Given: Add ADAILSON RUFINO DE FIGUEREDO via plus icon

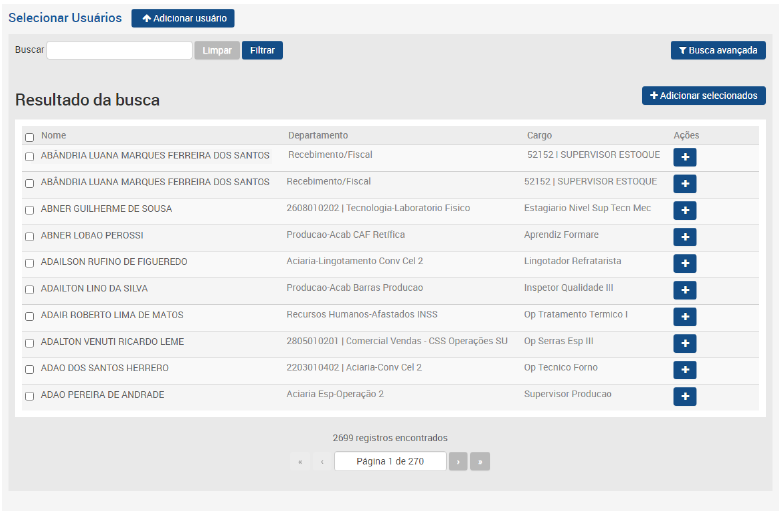Looking at the screenshot, I should coord(684,263).
